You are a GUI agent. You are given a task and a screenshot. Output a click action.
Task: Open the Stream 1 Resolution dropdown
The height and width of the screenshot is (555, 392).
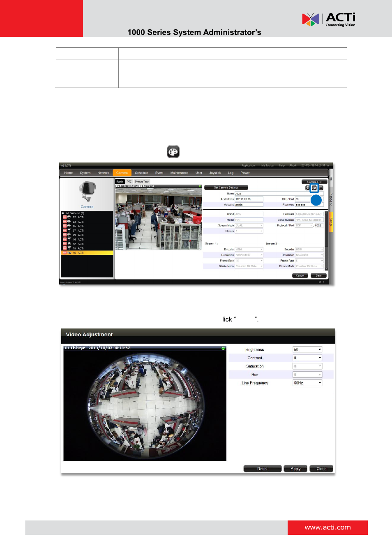point(249,255)
